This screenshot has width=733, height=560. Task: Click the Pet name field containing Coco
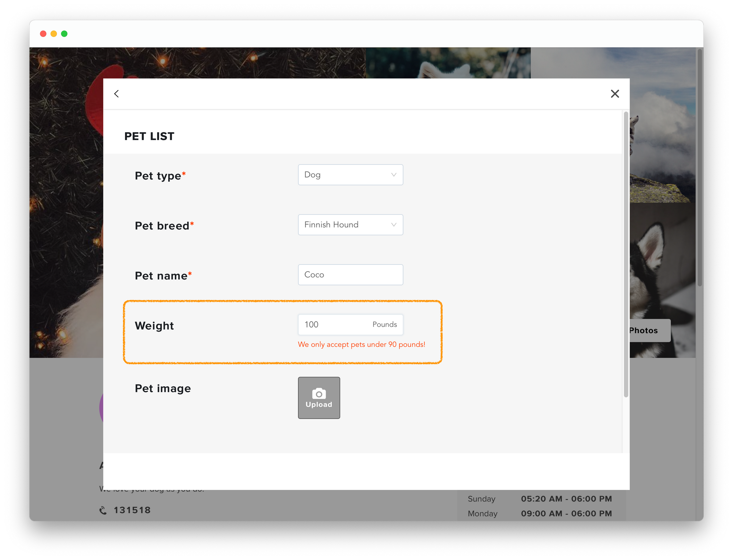(x=350, y=275)
